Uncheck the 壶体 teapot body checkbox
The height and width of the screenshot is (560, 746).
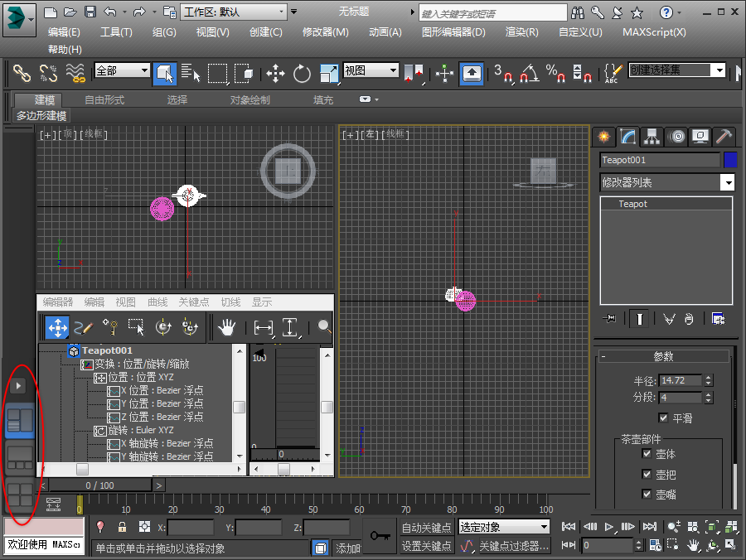click(x=647, y=453)
